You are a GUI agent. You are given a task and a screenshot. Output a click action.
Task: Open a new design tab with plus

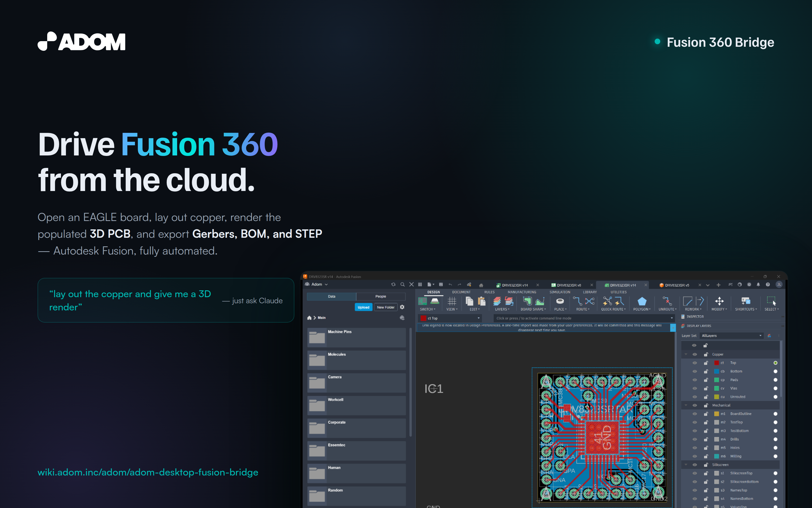coord(718,285)
